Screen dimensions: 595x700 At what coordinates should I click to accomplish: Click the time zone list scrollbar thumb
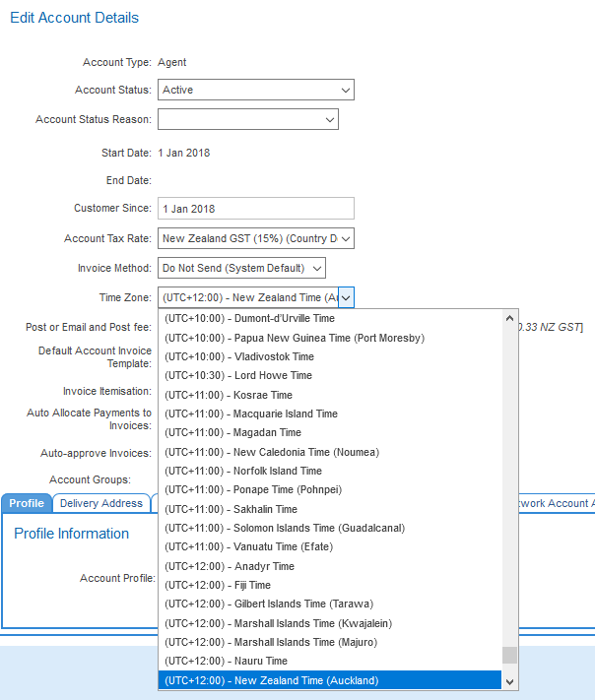(509, 656)
